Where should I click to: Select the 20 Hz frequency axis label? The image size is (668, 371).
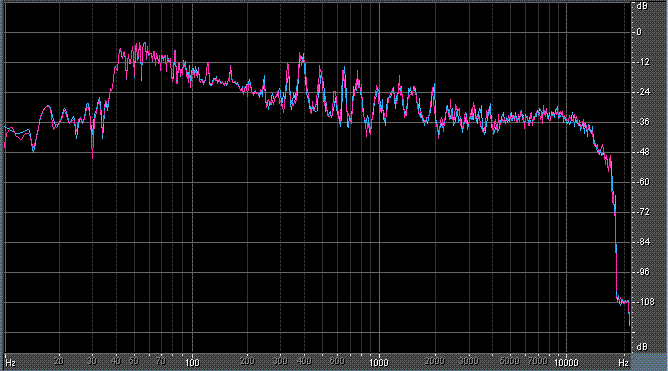click(59, 361)
